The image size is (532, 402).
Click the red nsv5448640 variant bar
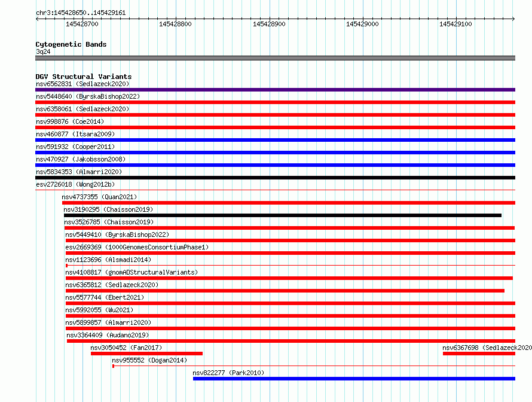click(275, 102)
